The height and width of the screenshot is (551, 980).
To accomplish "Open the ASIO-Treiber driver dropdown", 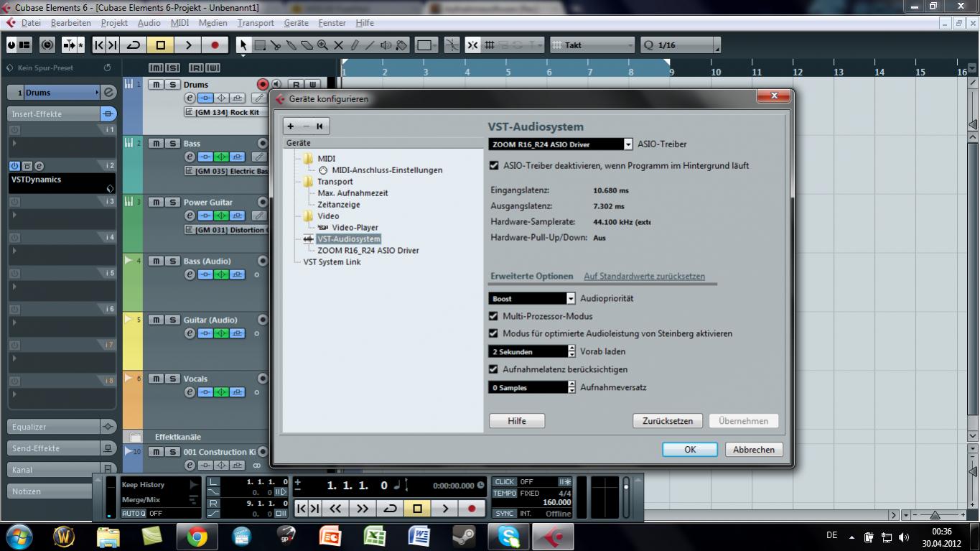I will tap(561, 144).
